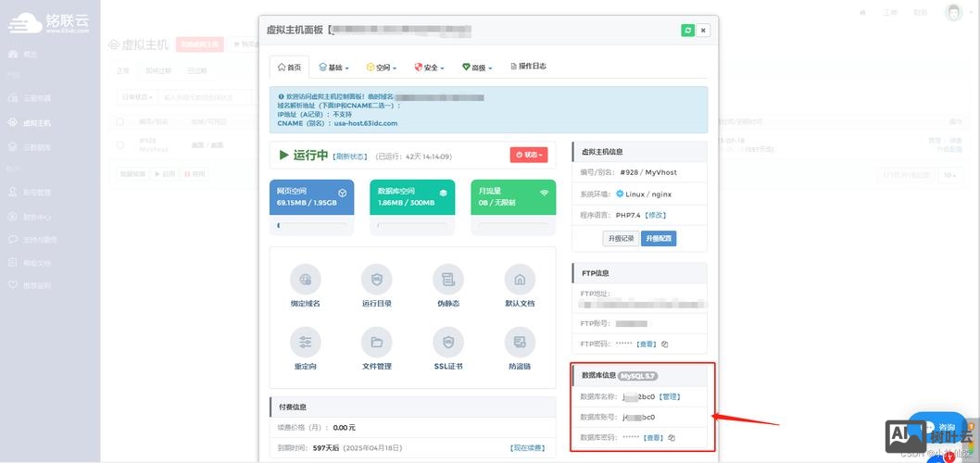Tick the checkbox for row #928 MyVhost
Viewport: 980px width, 463px height.
[x=120, y=145]
